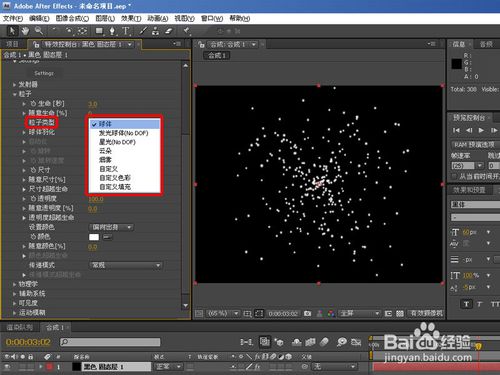
Task: Click the frame blending timeline icon
Action: tap(311, 342)
